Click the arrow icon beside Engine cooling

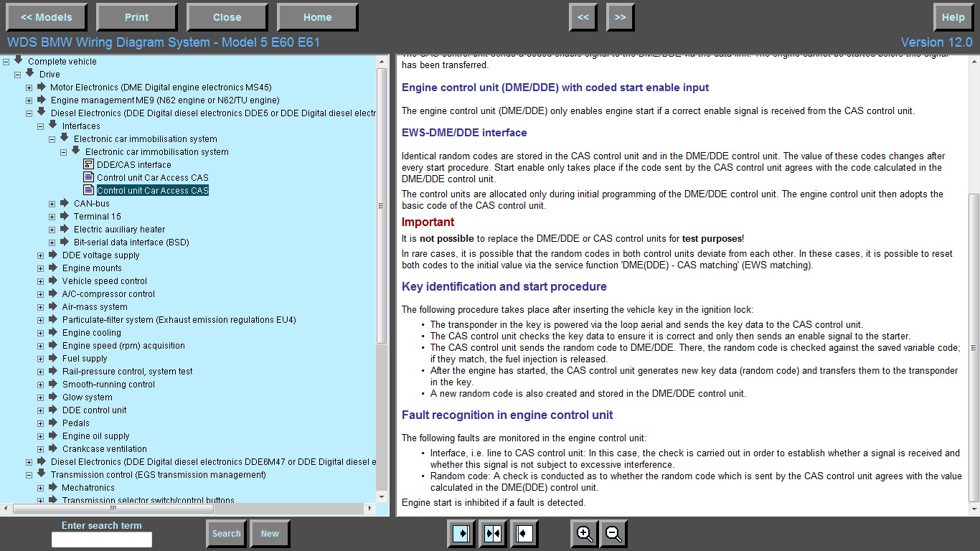coord(52,332)
